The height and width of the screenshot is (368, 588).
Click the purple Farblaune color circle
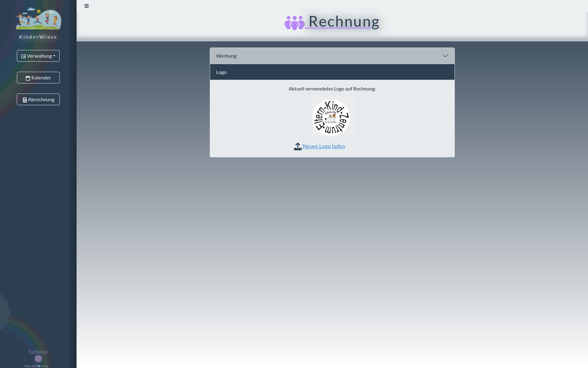[38, 358]
